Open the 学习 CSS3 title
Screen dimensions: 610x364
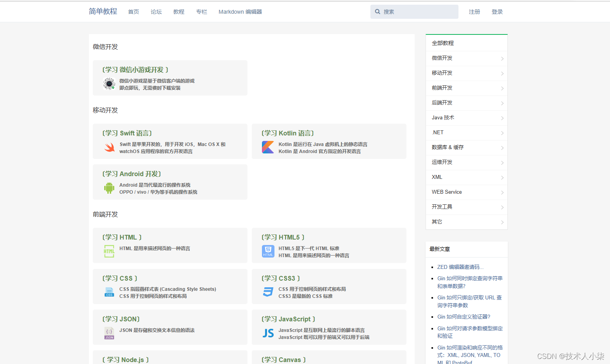281,278
